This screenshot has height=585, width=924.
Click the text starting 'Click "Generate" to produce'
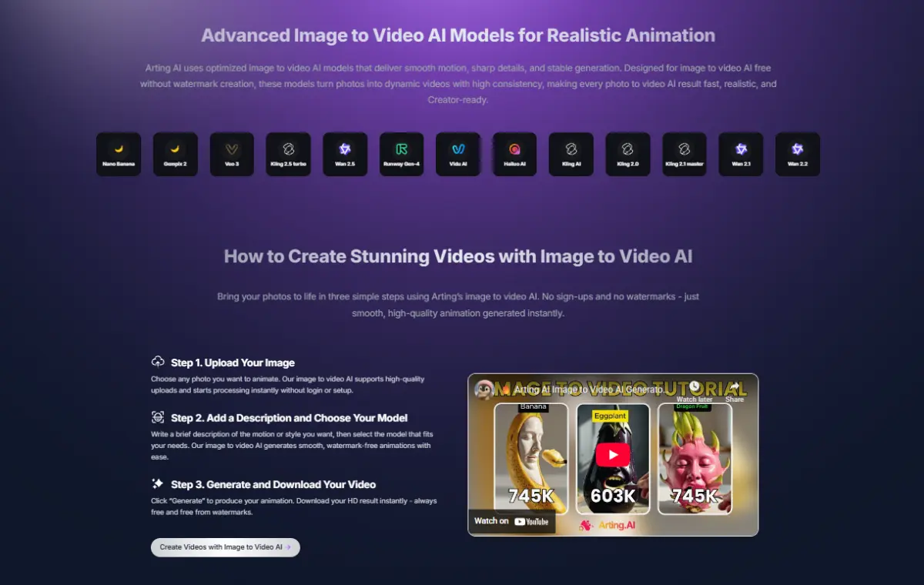tap(294, 506)
